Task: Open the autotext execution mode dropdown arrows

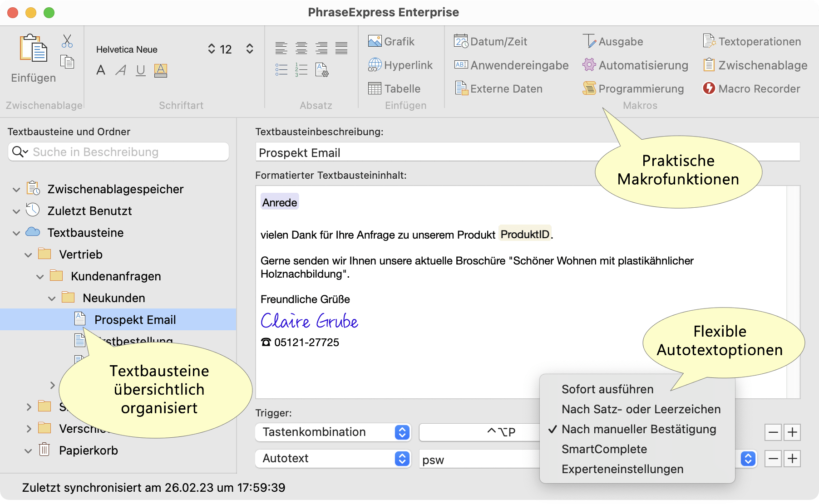Action: pos(748,459)
